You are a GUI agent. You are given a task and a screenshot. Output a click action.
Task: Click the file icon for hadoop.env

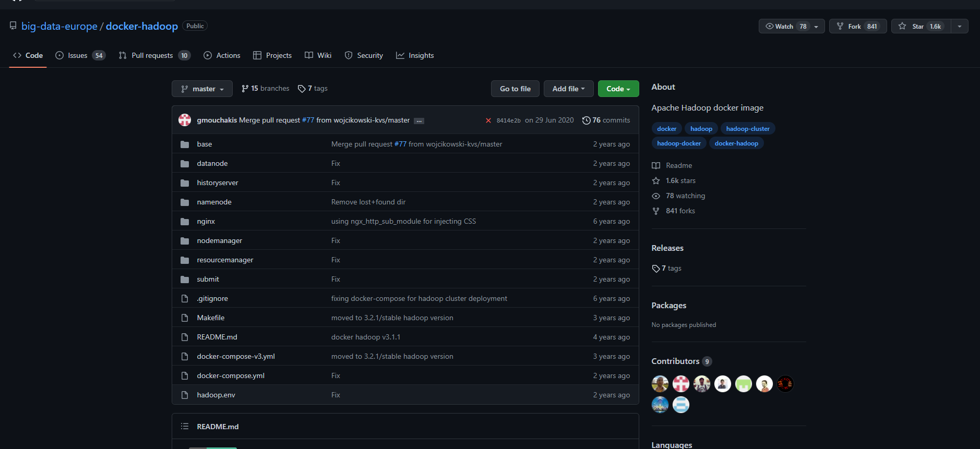185,395
